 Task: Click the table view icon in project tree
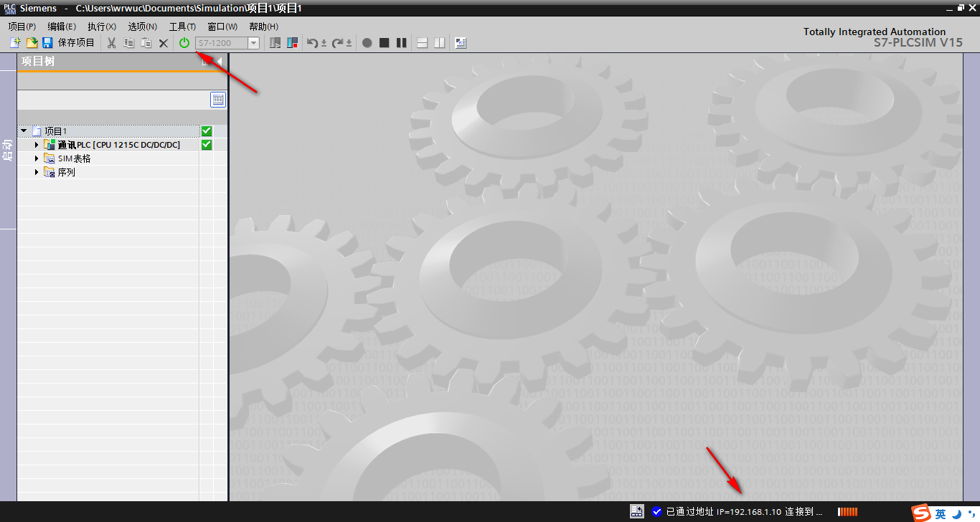point(218,100)
